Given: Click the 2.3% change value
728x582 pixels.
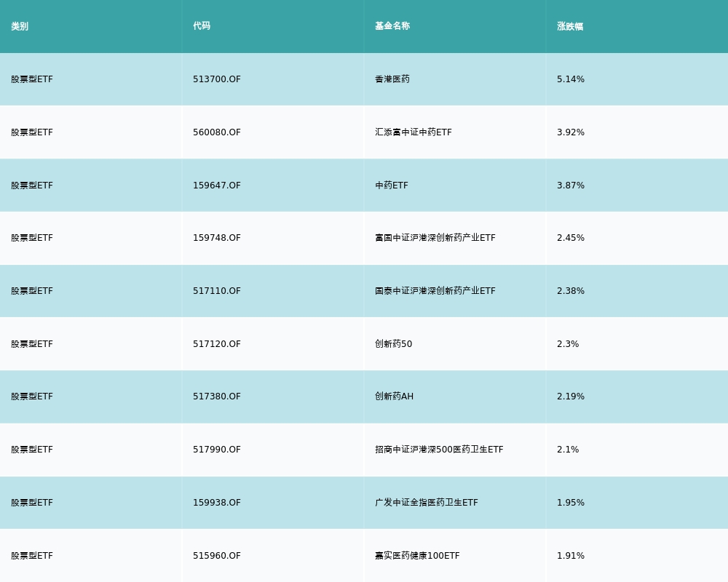Looking at the screenshot, I should 568,344.
